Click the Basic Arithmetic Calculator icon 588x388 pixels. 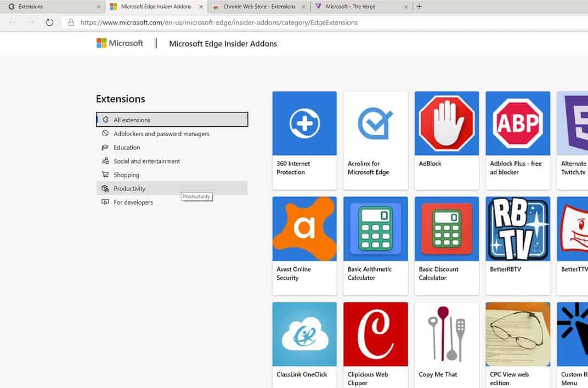375,229
